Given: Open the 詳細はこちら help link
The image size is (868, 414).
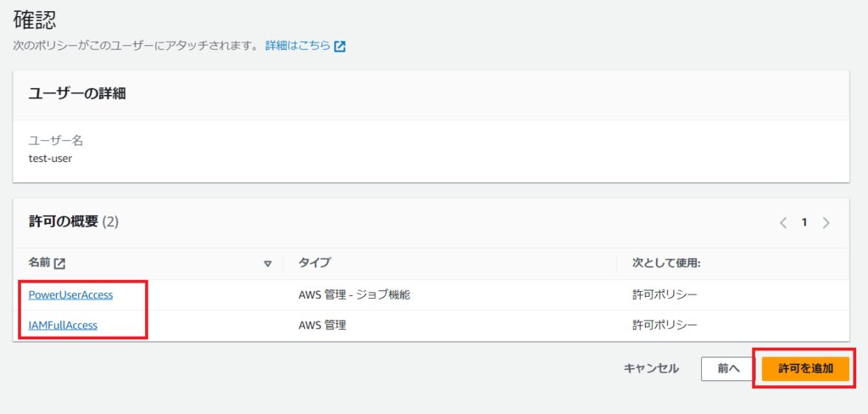Looking at the screenshot, I should click(x=298, y=46).
